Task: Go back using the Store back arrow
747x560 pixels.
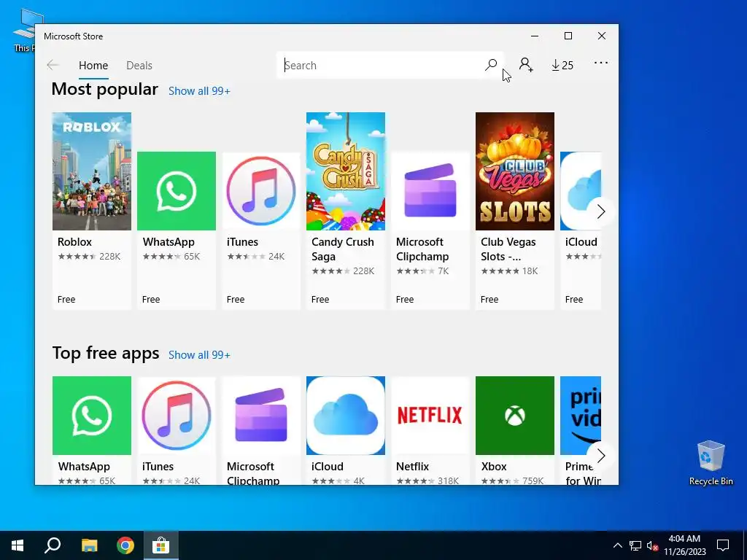Action: (x=53, y=65)
